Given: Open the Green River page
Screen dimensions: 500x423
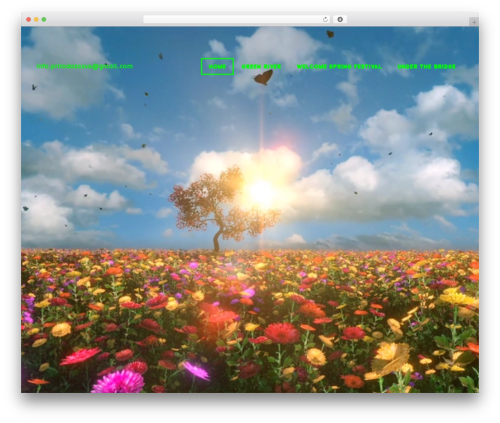Looking at the screenshot, I should coord(261,67).
